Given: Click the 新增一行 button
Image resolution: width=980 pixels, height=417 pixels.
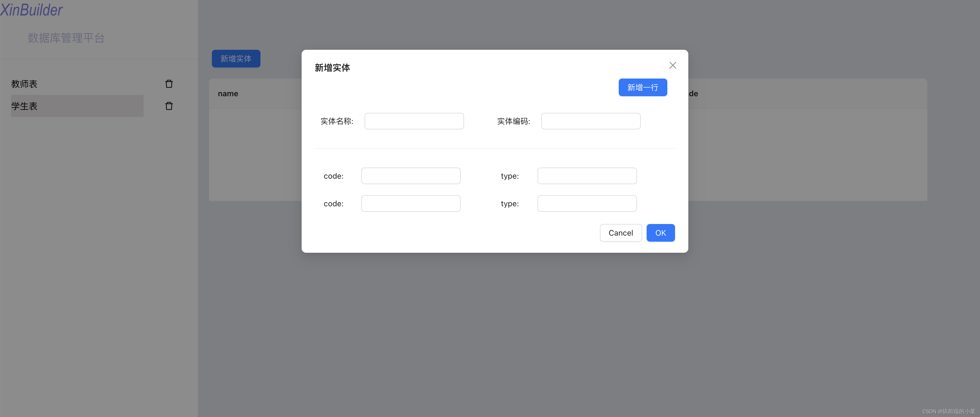Looking at the screenshot, I should tap(643, 87).
